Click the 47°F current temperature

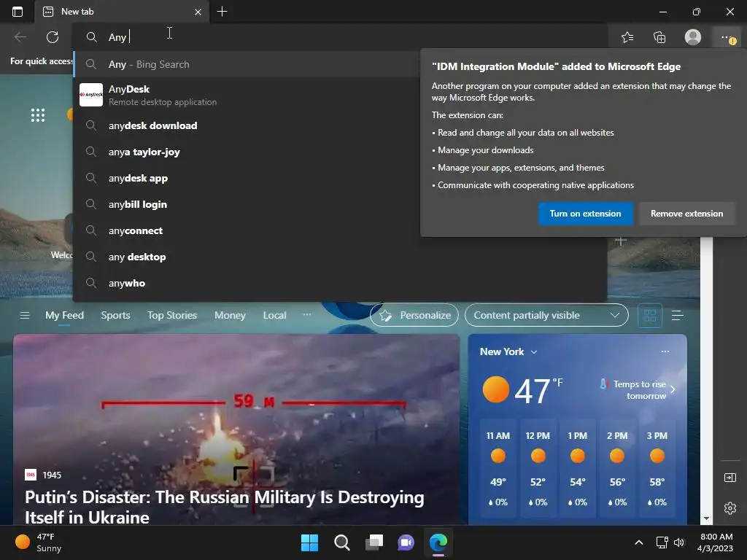pyautogui.click(x=538, y=391)
